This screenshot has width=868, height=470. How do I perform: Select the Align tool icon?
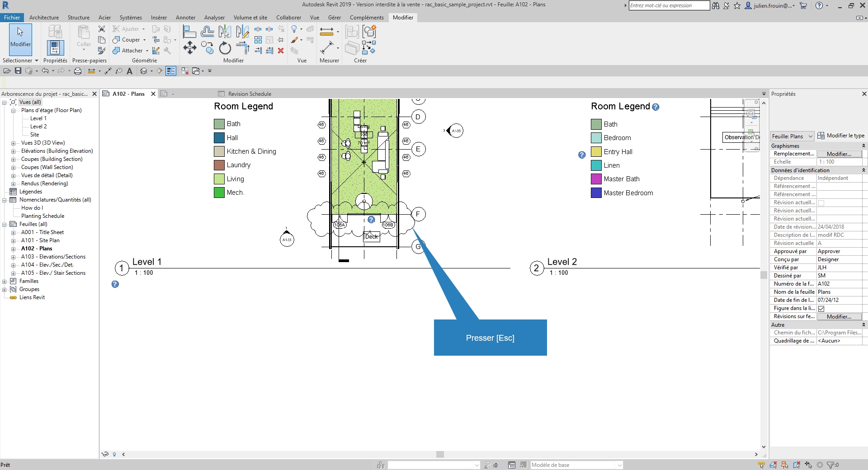click(x=189, y=32)
